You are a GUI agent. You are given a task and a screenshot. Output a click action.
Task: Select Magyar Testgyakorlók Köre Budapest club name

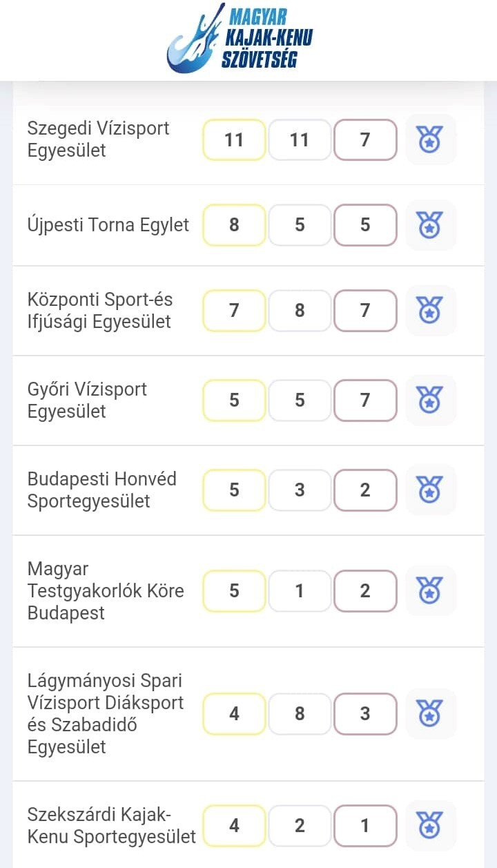point(105,591)
